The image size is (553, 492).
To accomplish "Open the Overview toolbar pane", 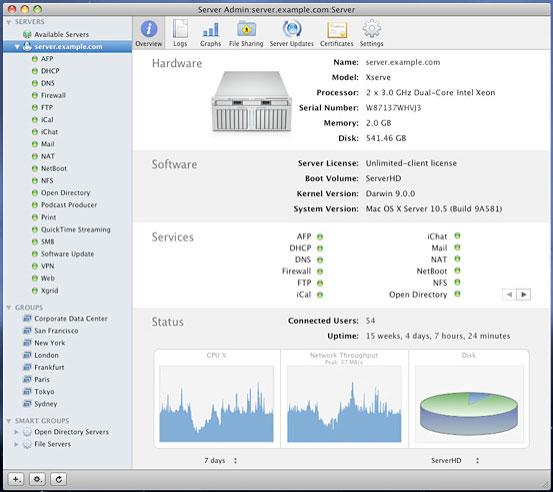I will [x=149, y=34].
